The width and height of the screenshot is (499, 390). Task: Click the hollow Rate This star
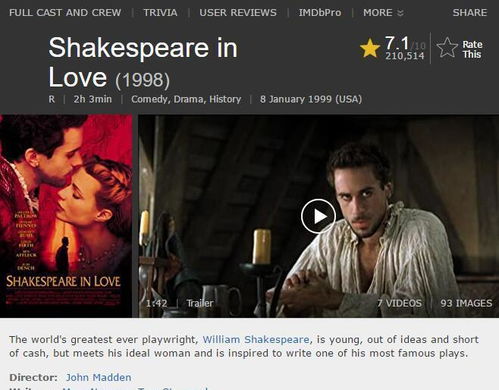click(x=447, y=48)
